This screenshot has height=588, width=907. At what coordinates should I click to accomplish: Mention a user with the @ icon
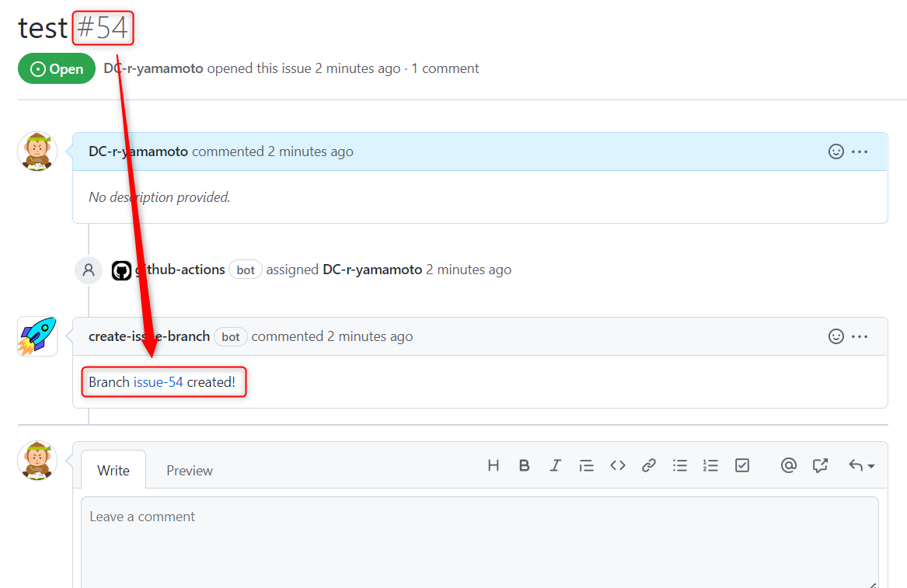pos(788,465)
